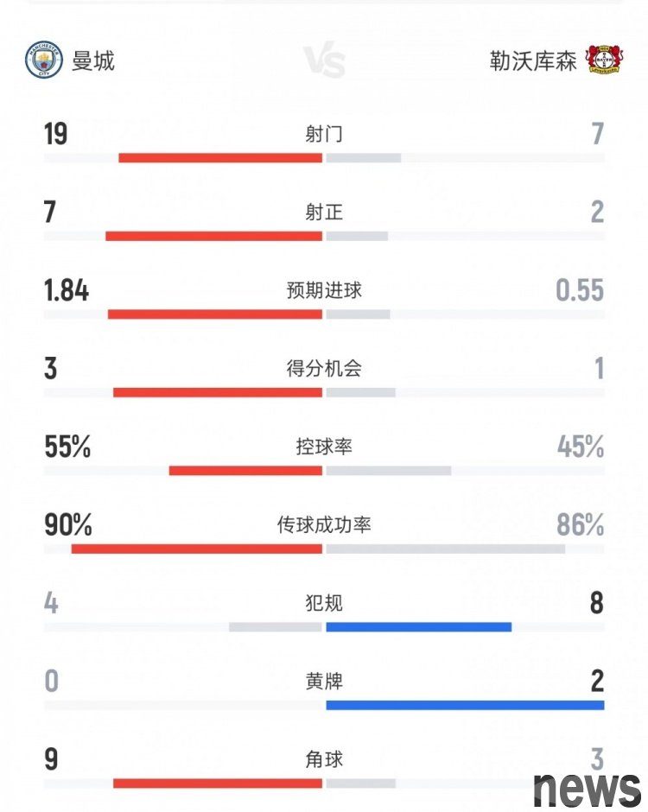Click the 预期进球 stat label
Screen dimensions: 648x812
(x=324, y=290)
